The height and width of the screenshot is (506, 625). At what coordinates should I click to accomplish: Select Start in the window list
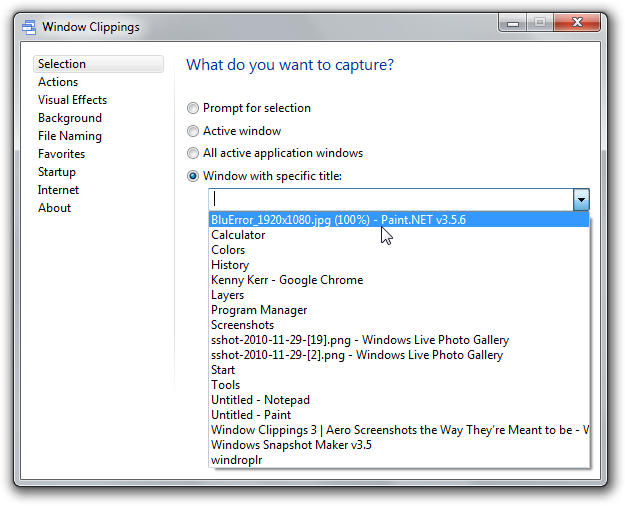pos(399,370)
